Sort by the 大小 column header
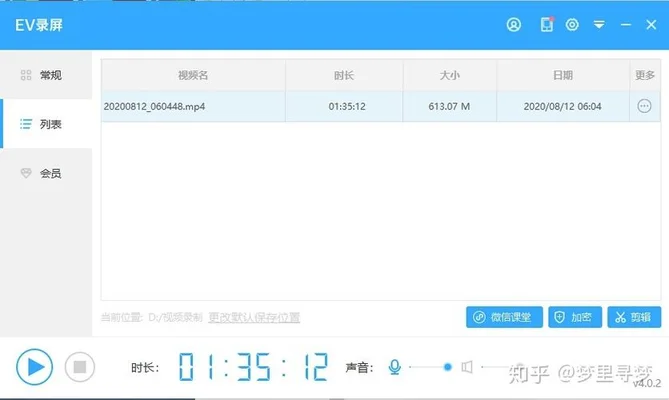Image resolution: width=669 pixels, height=400 pixels. click(x=450, y=75)
